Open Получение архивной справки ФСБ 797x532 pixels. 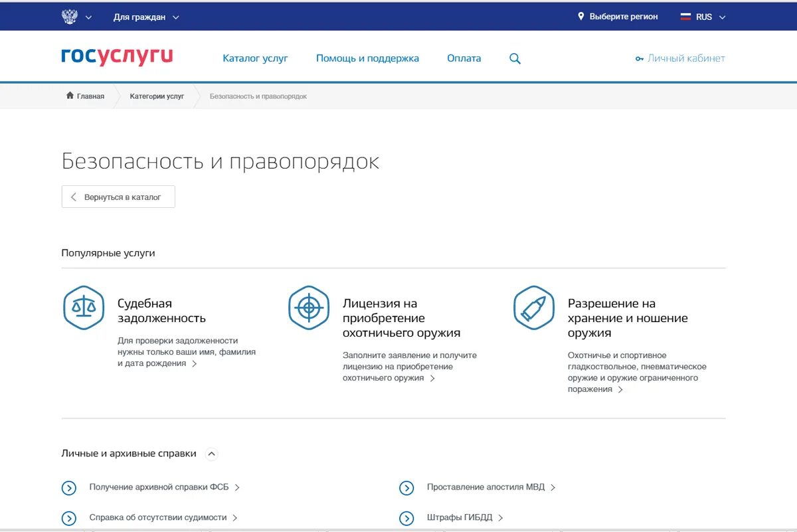tap(159, 488)
